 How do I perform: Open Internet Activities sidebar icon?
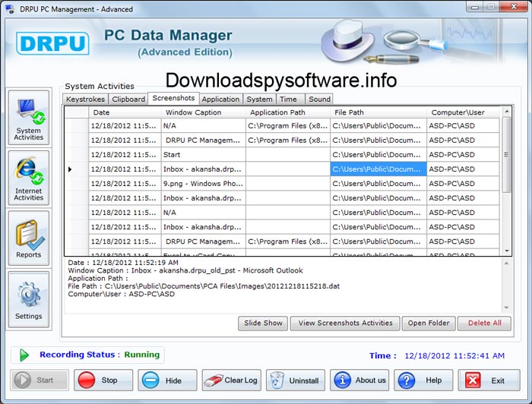click(x=29, y=178)
